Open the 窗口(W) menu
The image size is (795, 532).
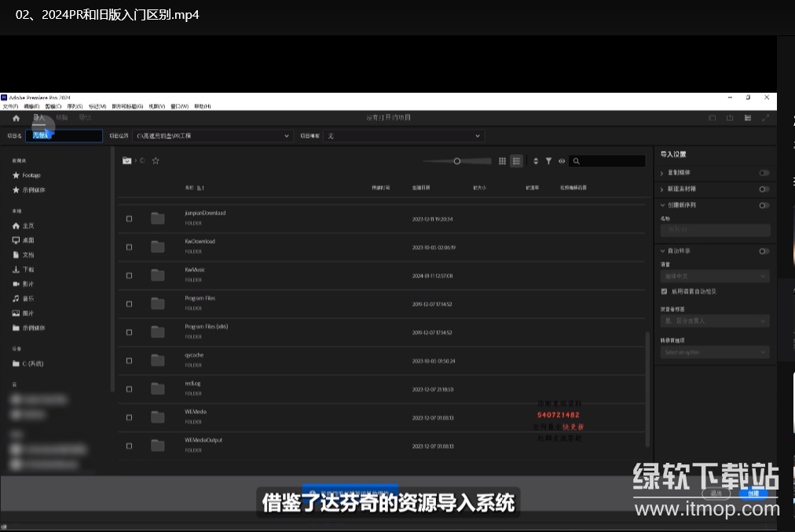pyautogui.click(x=179, y=107)
